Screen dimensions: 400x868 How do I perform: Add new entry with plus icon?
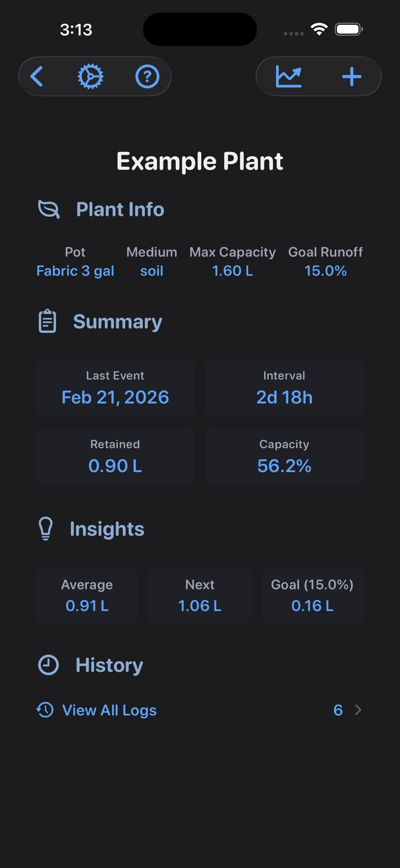tap(352, 76)
